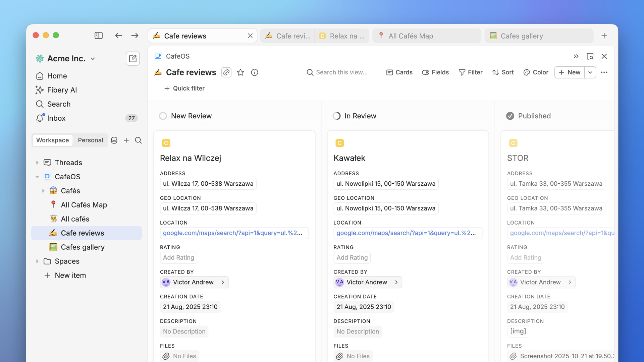Open the database icon beside Personal
Screen dimensions: 644x362
pos(114,140)
